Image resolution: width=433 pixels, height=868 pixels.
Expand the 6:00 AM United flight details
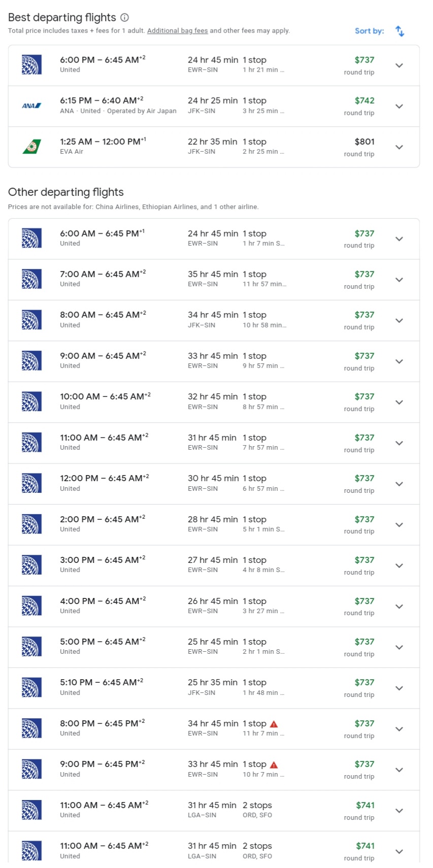point(399,239)
